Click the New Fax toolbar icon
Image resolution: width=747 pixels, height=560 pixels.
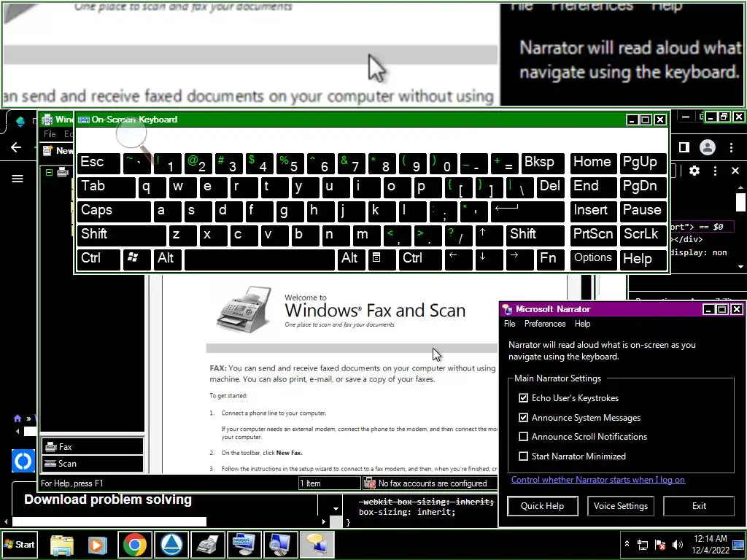pyautogui.click(x=47, y=151)
